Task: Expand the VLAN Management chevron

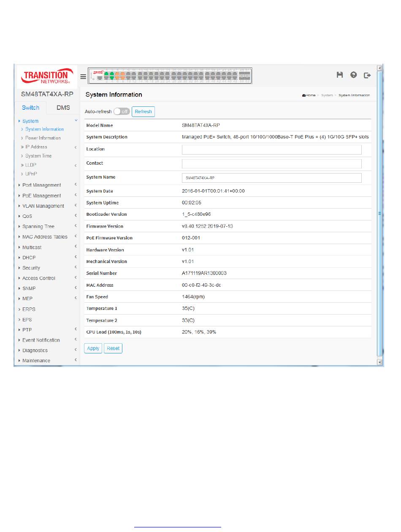Action: click(x=76, y=206)
